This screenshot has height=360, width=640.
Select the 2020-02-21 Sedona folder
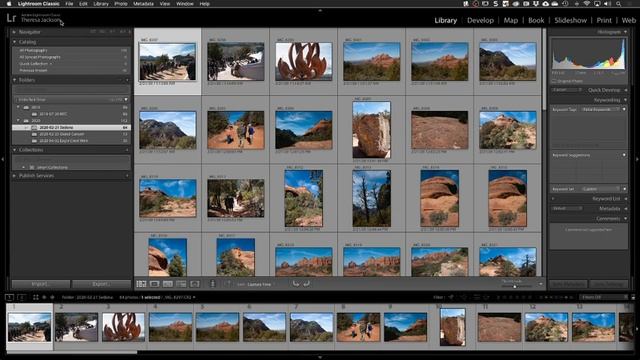point(71,127)
